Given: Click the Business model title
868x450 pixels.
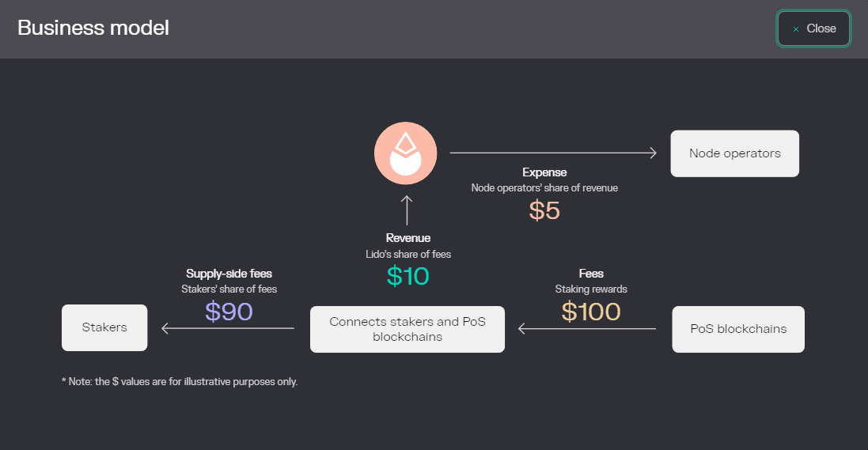Looking at the screenshot, I should coord(93,28).
